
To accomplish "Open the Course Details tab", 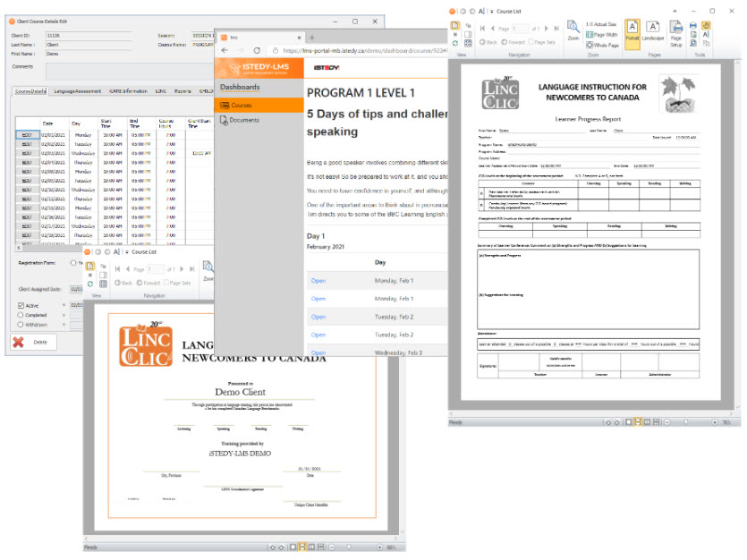I will (x=31, y=91).
